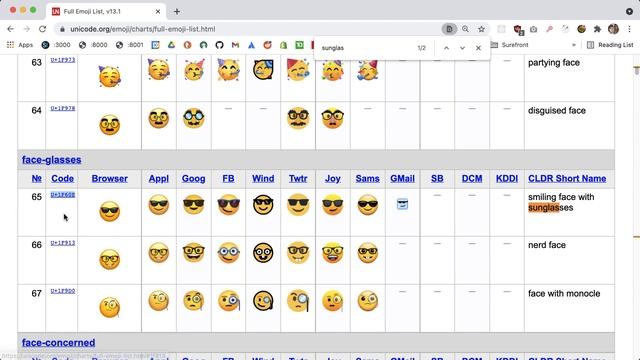640x360 pixels.
Task: Open the browser zoom magnifier icon
Action: pyautogui.click(x=465, y=29)
